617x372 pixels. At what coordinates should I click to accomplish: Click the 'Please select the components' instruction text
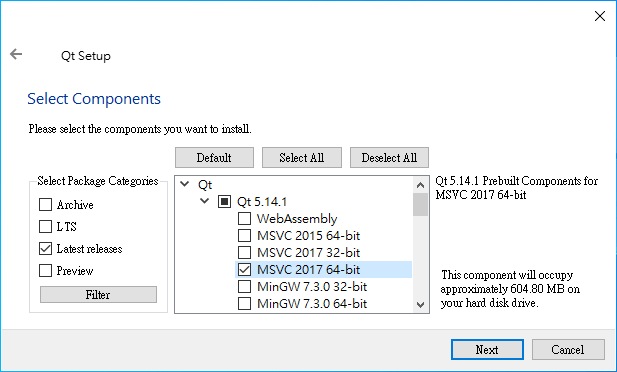pyautogui.click(x=140, y=129)
